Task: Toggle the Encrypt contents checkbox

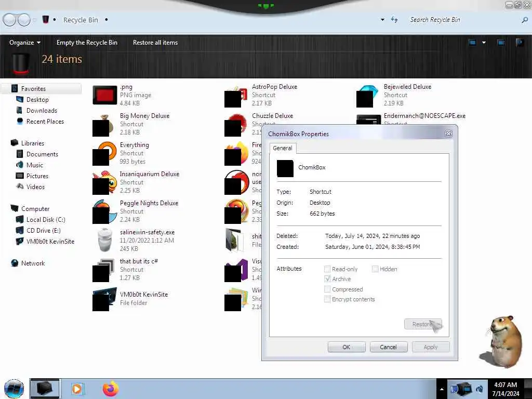Action: (x=327, y=299)
